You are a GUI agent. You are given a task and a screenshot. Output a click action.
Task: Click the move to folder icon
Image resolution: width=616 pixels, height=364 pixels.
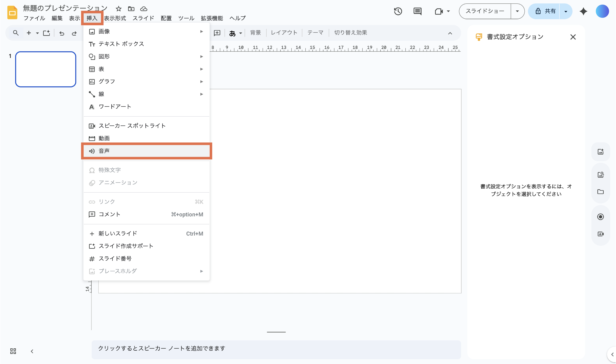click(x=131, y=9)
